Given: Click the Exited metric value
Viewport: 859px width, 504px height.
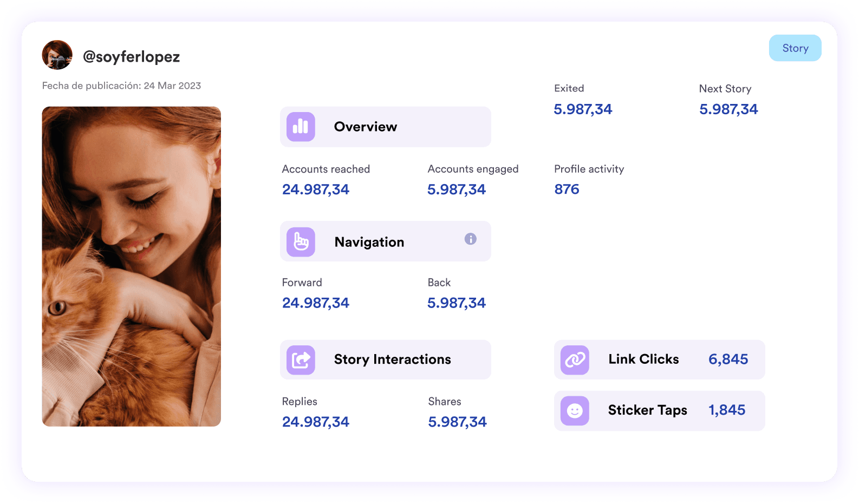Looking at the screenshot, I should (x=583, y=109).
